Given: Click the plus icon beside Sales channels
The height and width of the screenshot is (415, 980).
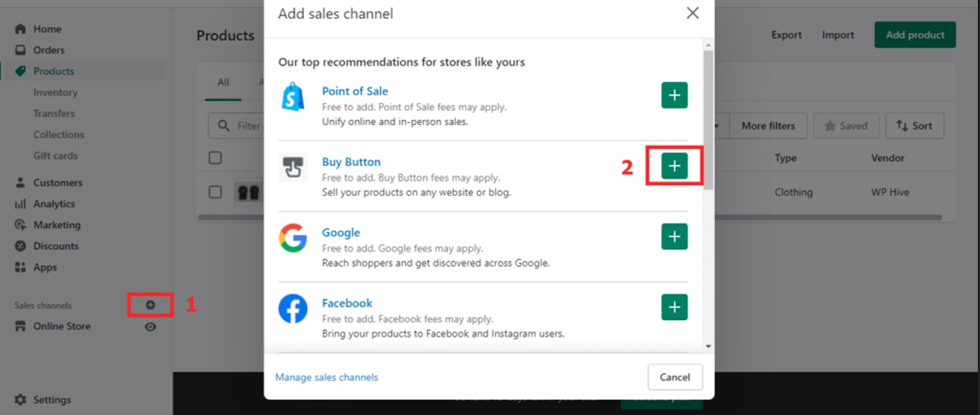Looking at the screenshot, I should click(150, 305).
